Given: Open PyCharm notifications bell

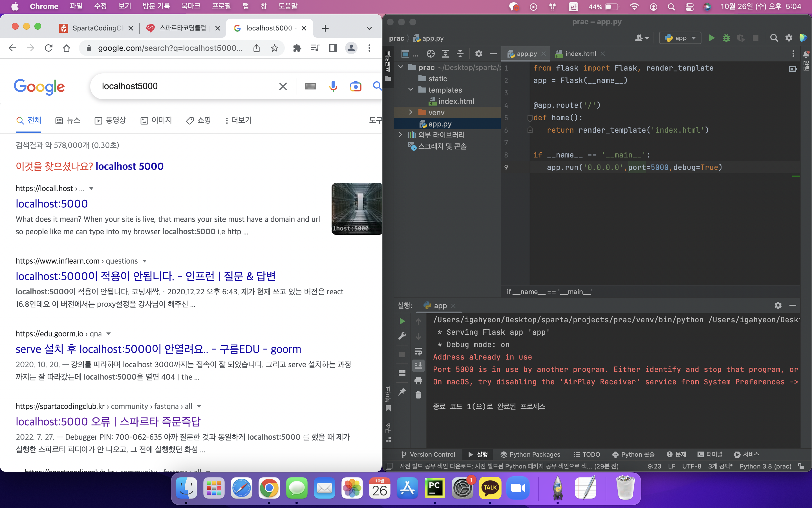Looking at the screenshot, I should click(x=806, y=54).
